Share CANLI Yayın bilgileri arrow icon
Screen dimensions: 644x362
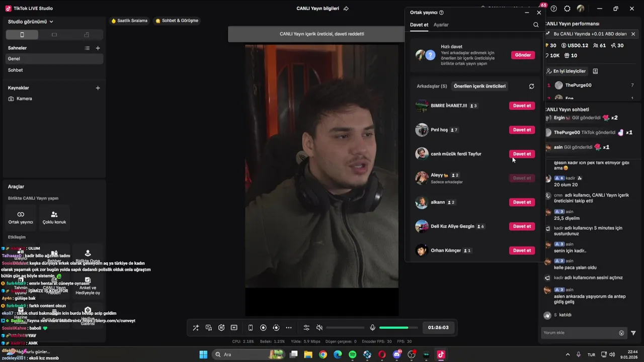click(x=346, y=9)
